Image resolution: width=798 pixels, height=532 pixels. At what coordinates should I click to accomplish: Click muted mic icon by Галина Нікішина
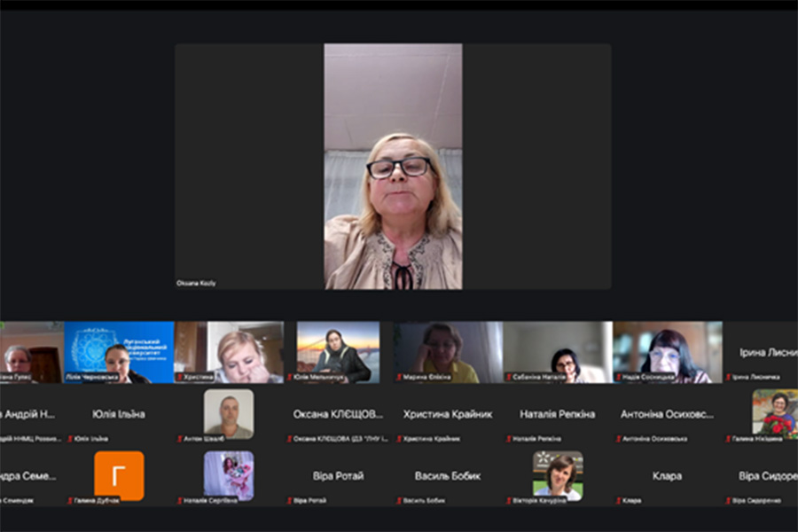[x=728, y=439]
